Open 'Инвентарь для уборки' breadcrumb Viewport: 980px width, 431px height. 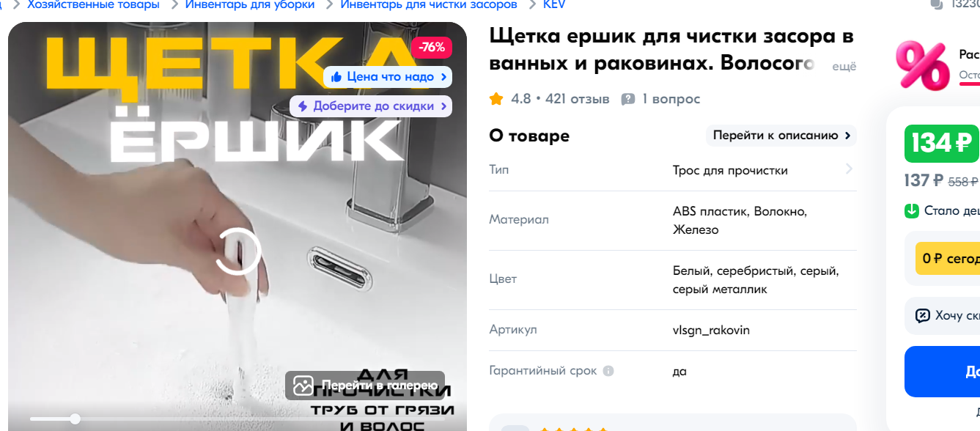250,5
